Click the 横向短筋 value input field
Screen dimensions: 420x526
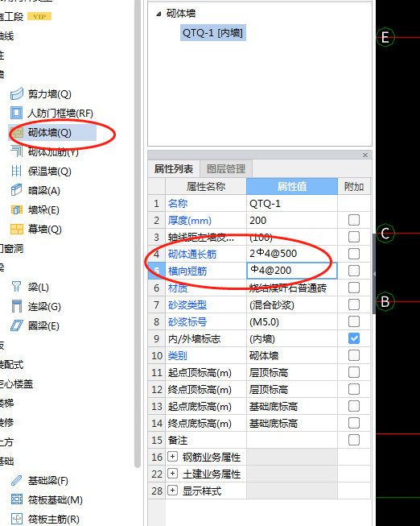click(x=291, y=271)
